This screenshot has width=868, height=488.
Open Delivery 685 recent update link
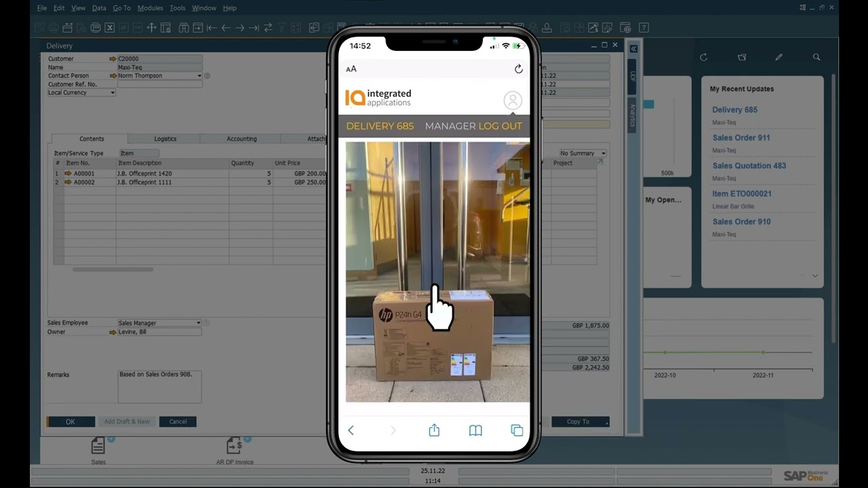click(734, 110)
